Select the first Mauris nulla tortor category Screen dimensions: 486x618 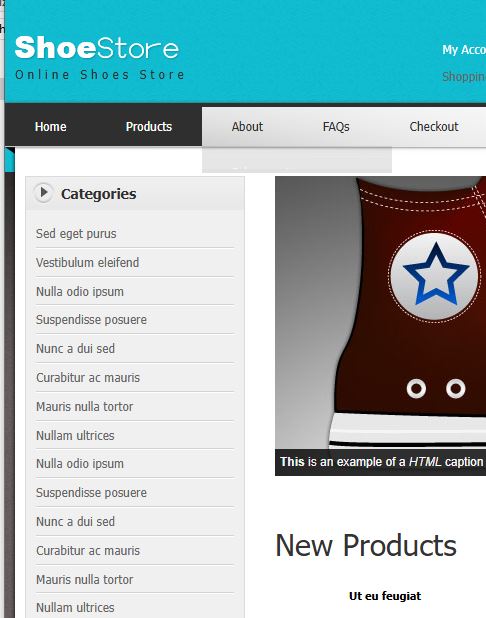[84, 406]
